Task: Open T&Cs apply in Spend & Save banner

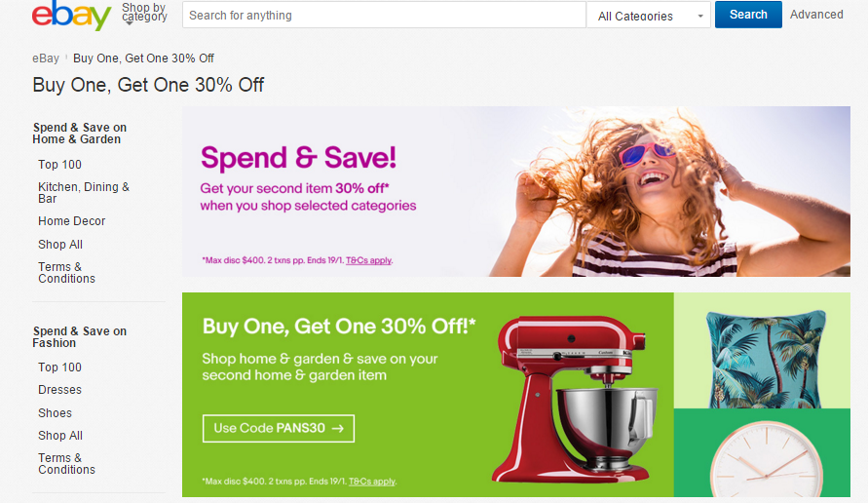Action: [368, 260]
